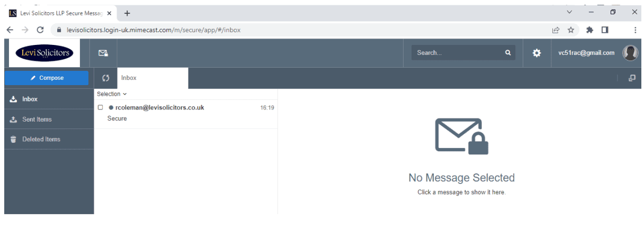
Task: Click the pop-out window icon at right
Action: (x=631, y=78)
